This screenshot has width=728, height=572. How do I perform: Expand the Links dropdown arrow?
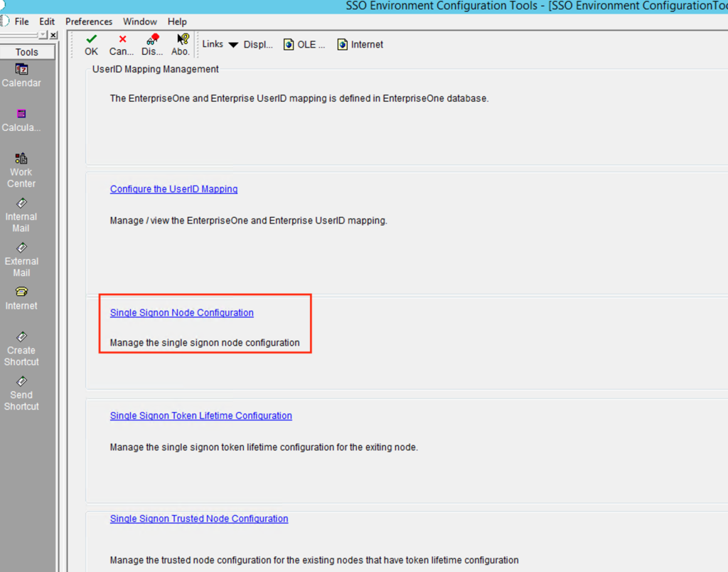(233, 45)
